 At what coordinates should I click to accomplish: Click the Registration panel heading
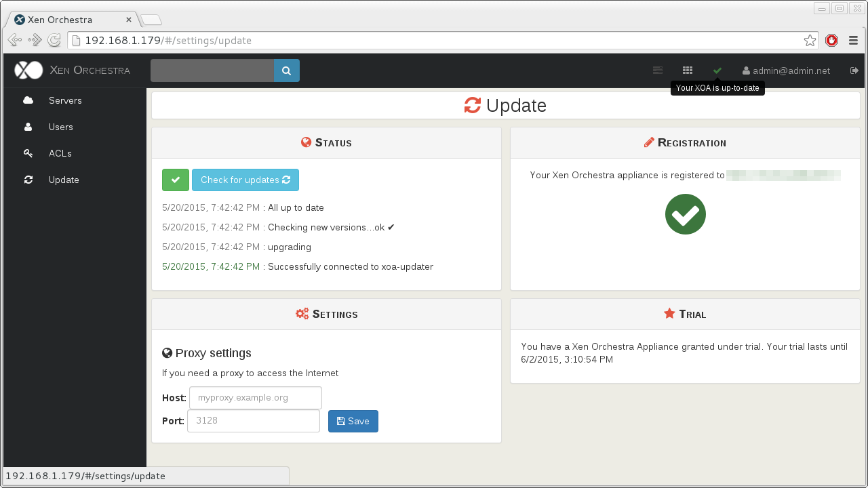coord(685,143)
